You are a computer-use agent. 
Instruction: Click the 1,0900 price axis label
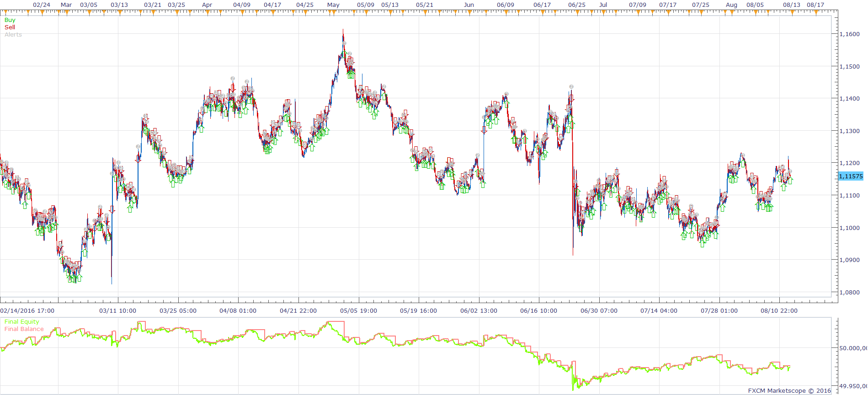[x=850, y=260]
